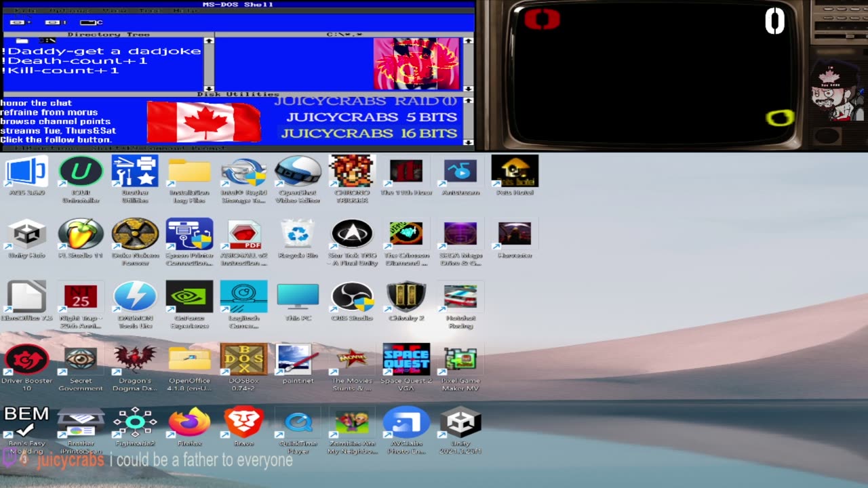
Task: Open the Logitech Camera shortcut
Action: pyautogui.click(x=243, y=304)
